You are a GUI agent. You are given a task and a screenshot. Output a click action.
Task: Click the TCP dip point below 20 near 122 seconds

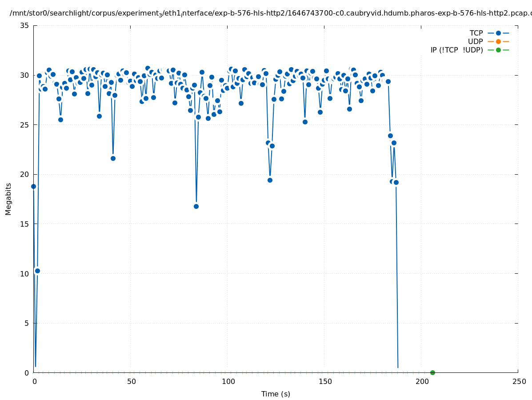pyautogui.click(x=270, y=180)
